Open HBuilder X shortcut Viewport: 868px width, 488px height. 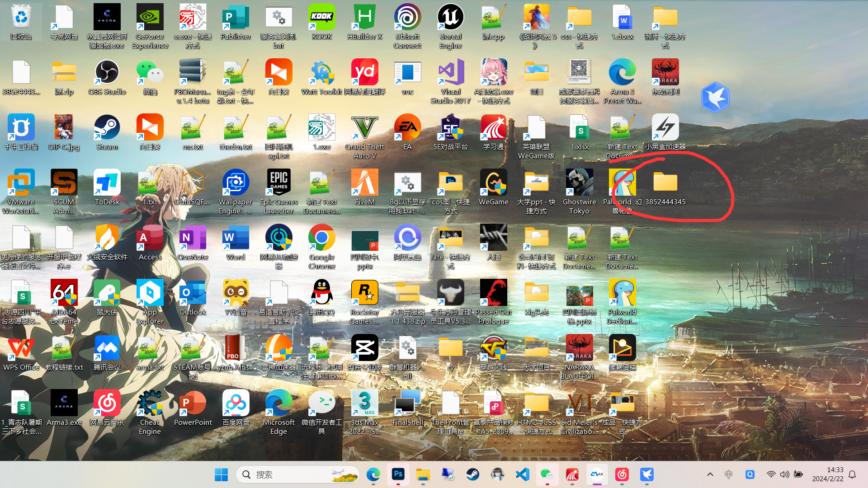[365, 23]
